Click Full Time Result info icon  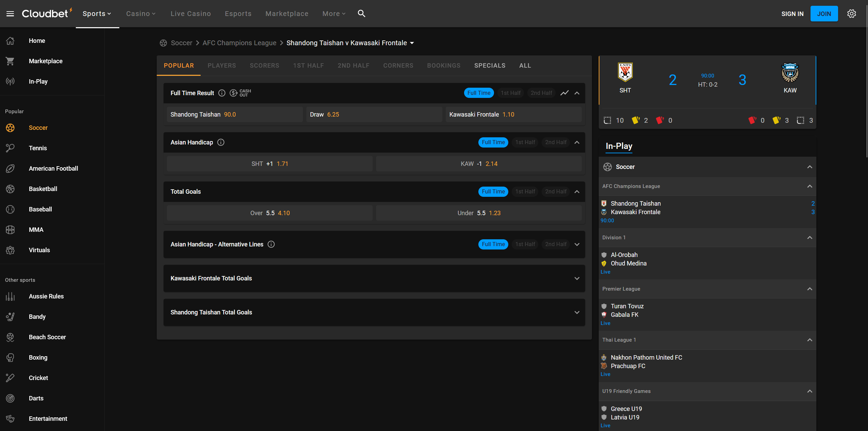click(222, 93)
